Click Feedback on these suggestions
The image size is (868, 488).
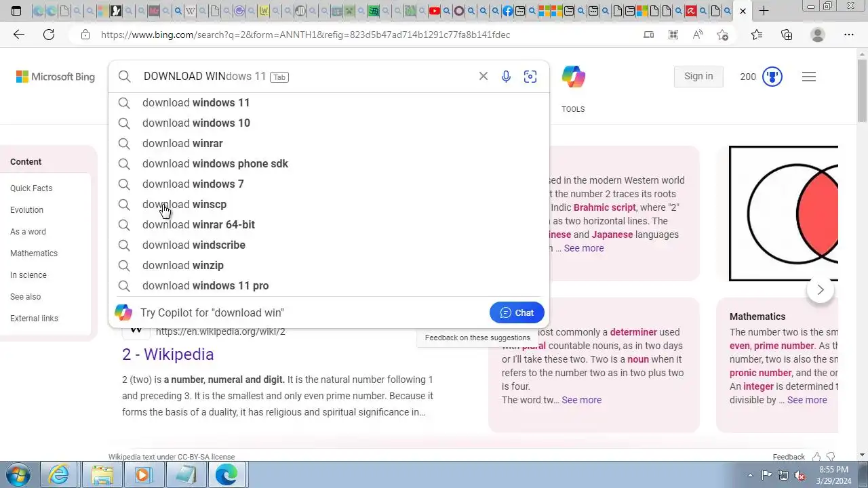[477, 338]
